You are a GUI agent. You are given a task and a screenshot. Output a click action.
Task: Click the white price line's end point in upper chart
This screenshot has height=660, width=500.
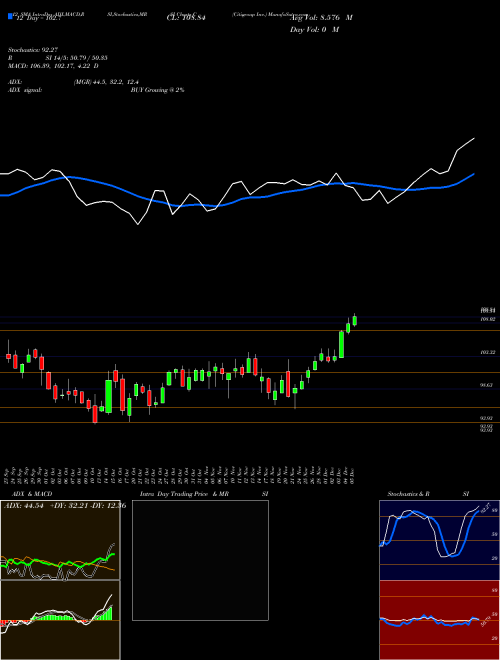pyautogui.click(x=474, y=138)
